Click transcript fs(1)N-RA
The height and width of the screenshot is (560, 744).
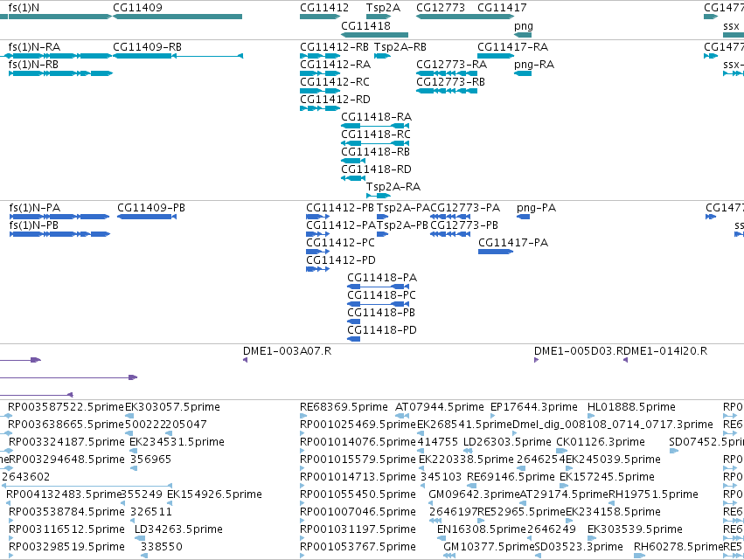(34, 47)
